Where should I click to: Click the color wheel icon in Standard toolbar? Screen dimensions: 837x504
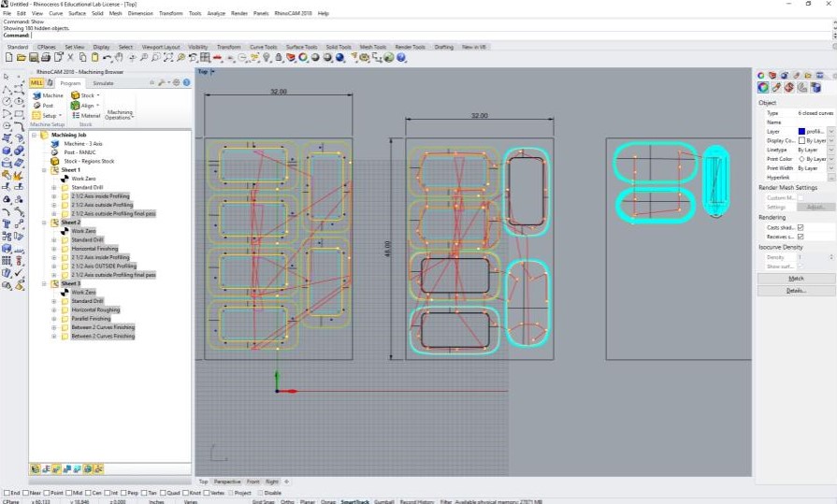(x=303, y=57)
